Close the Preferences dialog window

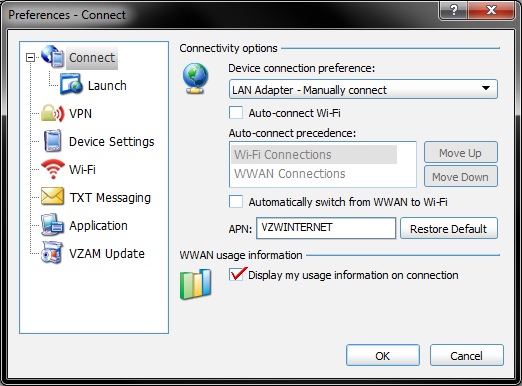pos(491,10)
